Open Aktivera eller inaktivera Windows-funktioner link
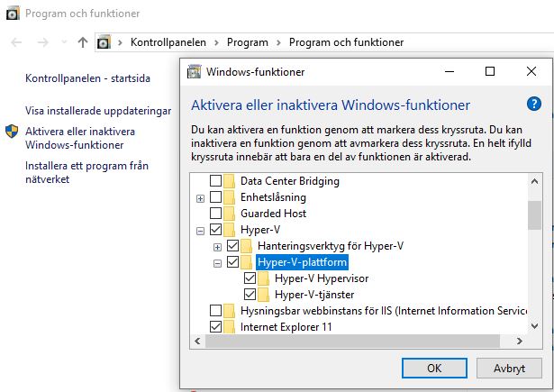The image size is (554, 392). [80, 138]
